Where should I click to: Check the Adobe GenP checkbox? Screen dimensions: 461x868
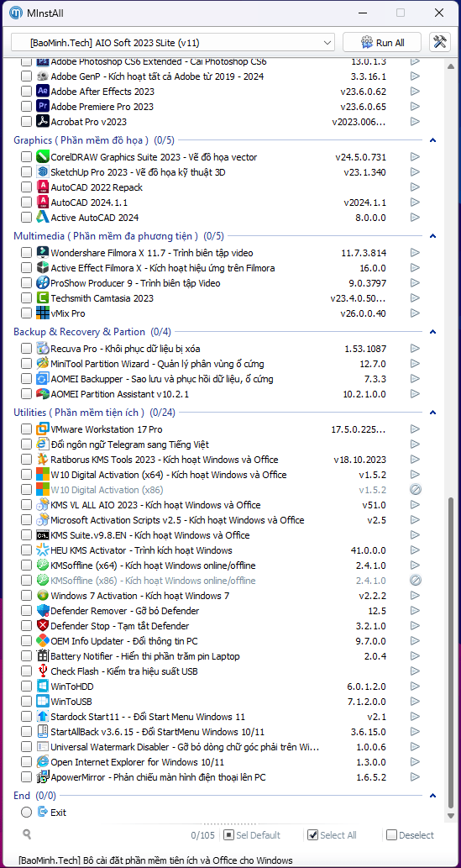[x=27, y=76]
